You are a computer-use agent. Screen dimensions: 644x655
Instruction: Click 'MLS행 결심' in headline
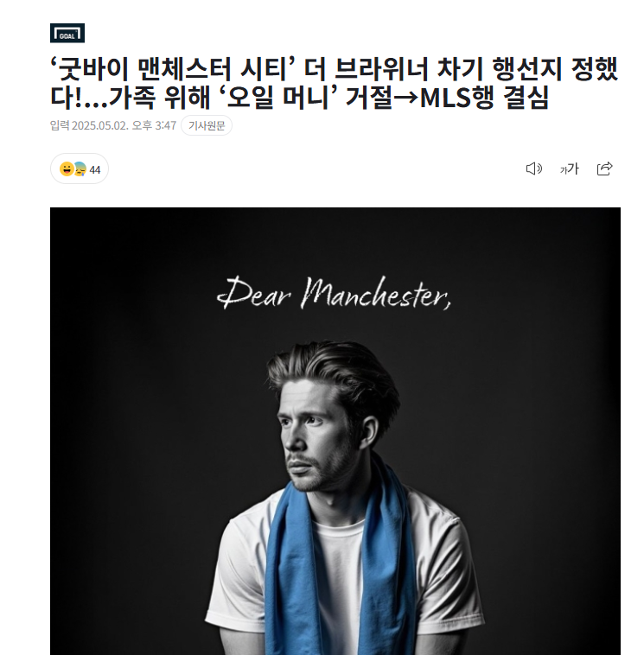click(x=484, y=98)
